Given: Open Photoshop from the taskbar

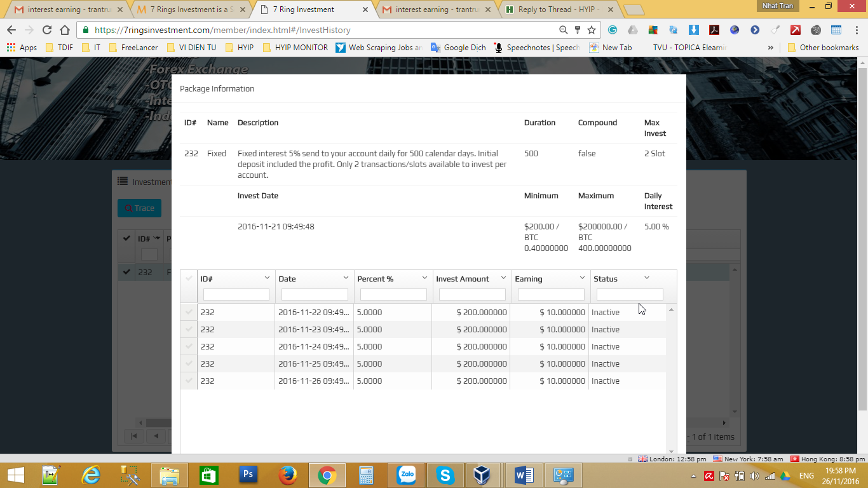Looking at the screenshot, I should 248,475.
